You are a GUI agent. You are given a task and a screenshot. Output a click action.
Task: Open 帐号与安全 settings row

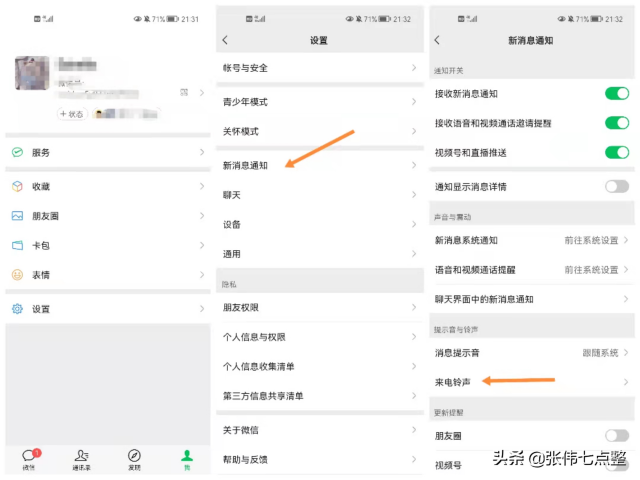pyautogui.click(x=320, y=68)
